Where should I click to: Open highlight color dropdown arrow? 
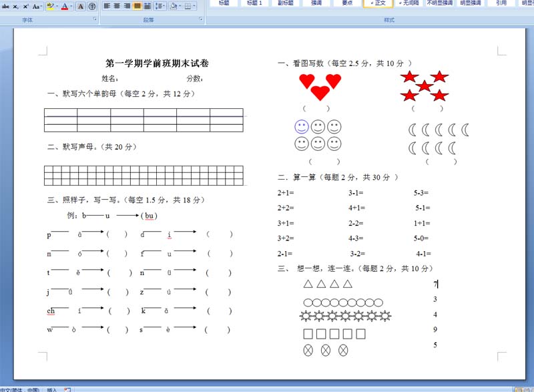[x=57, y=6]
